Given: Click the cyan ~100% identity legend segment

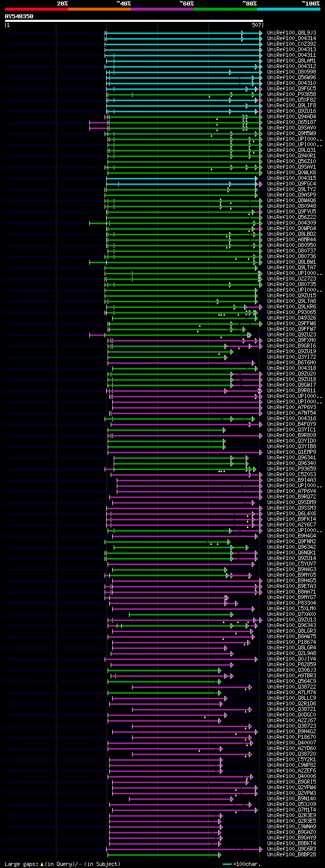Looking at the screenshot, I should 288,9.
